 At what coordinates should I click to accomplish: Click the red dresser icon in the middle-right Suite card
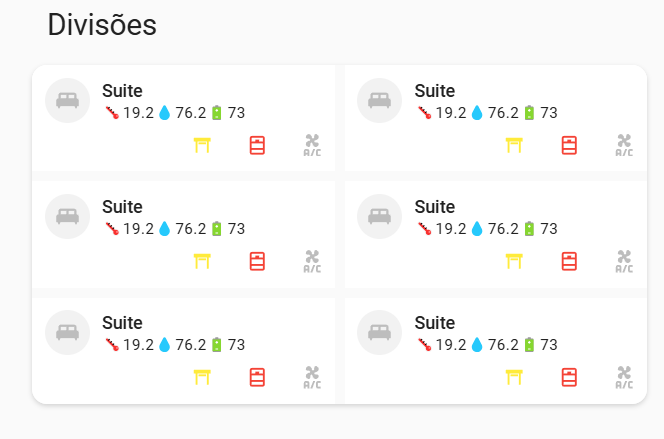point(569,261)
